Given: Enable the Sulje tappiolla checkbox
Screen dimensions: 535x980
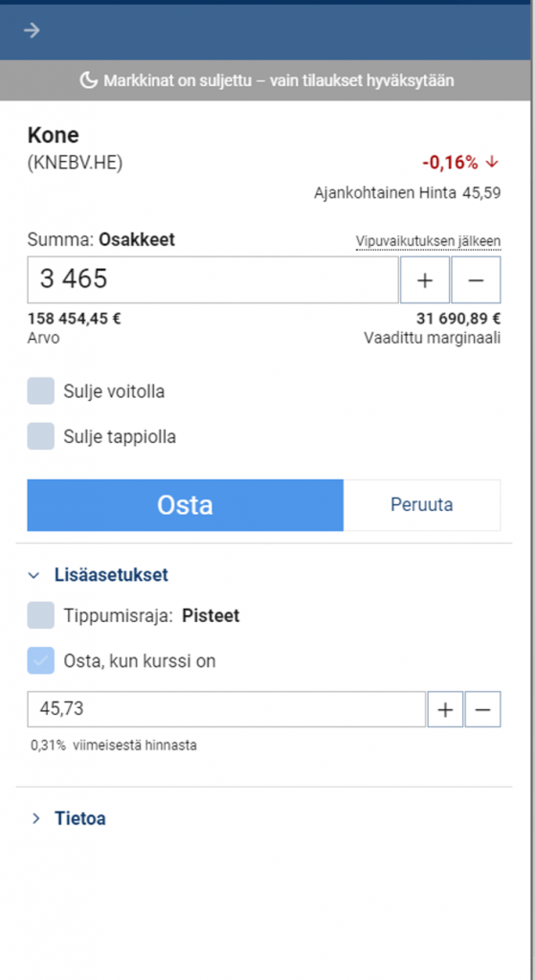Looking at the screenshot, I should click(x=40, y=436).
